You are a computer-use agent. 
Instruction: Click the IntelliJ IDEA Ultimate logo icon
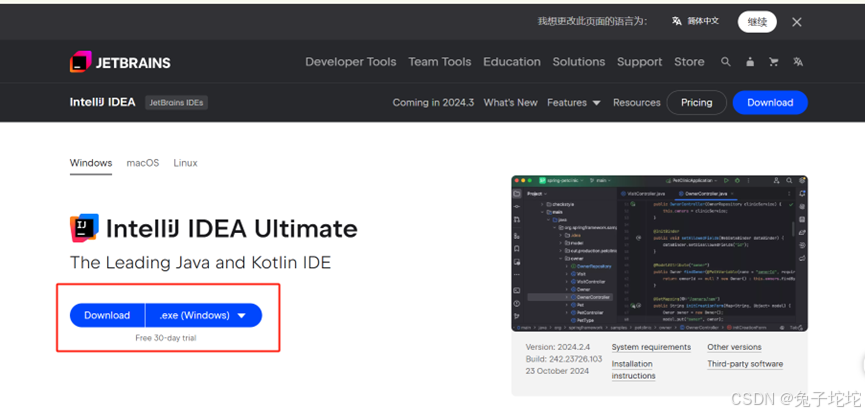pyautogui.click(x=84, y=228)
